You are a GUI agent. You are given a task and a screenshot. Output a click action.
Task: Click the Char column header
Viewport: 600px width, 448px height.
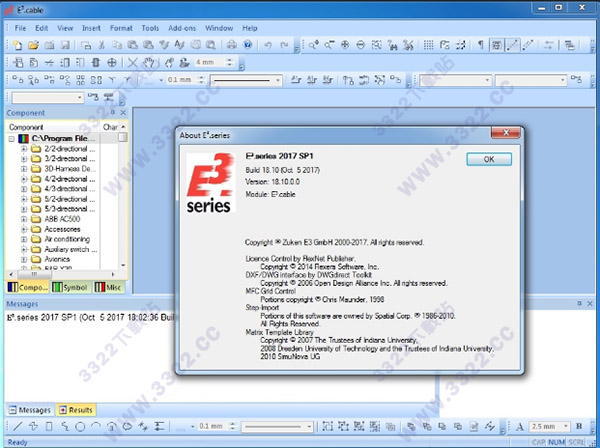click(x=110, y=127)
